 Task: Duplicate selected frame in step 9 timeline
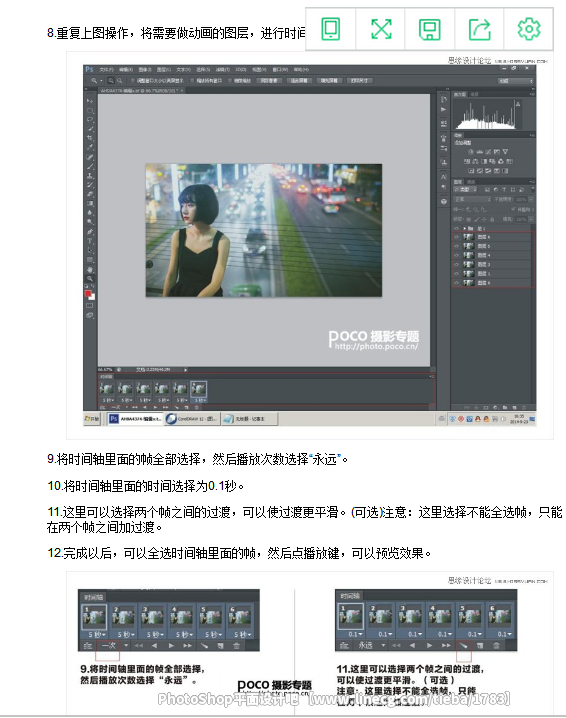[220, 646]
